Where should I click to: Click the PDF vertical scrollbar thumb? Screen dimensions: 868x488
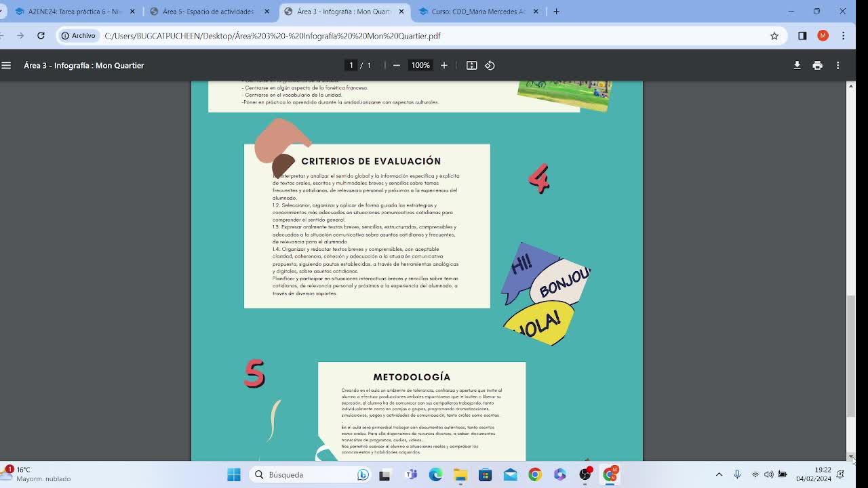click(x=850, y=357)
